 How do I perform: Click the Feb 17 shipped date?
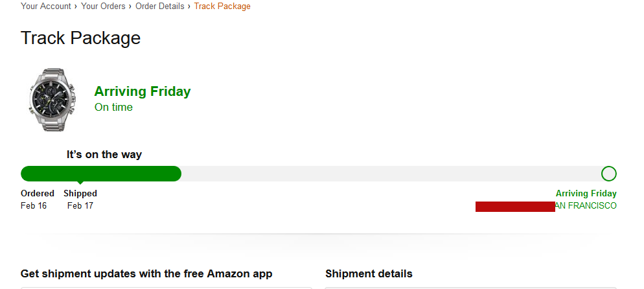pyautogui.click(x=80, y=206)
